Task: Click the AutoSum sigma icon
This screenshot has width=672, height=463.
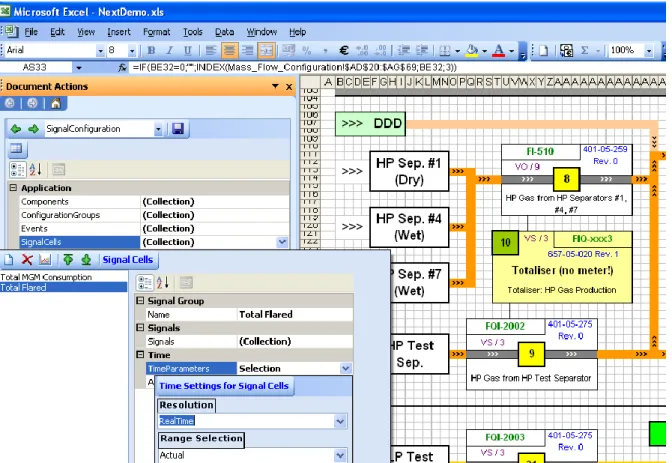Action: (585, 51)
